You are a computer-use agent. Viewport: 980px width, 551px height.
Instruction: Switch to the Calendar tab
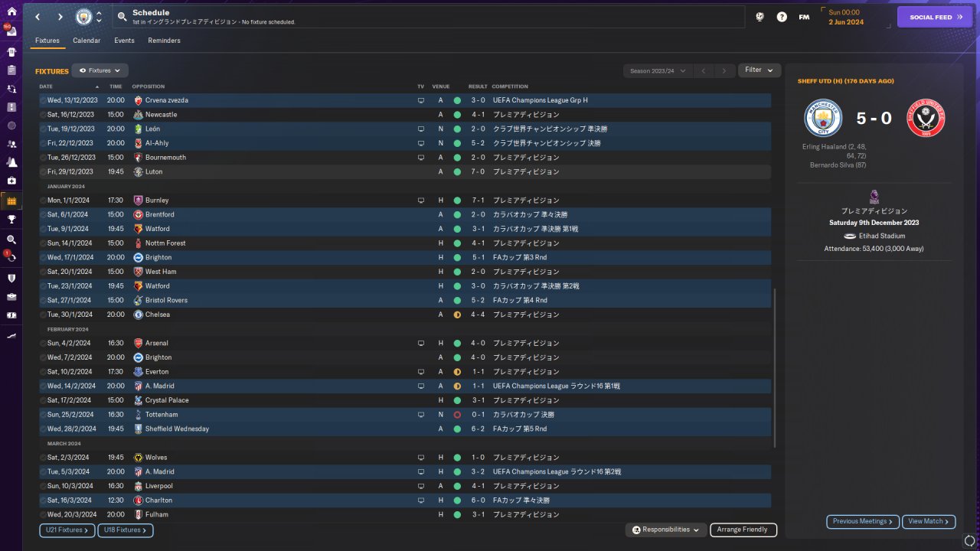(87, 41)
